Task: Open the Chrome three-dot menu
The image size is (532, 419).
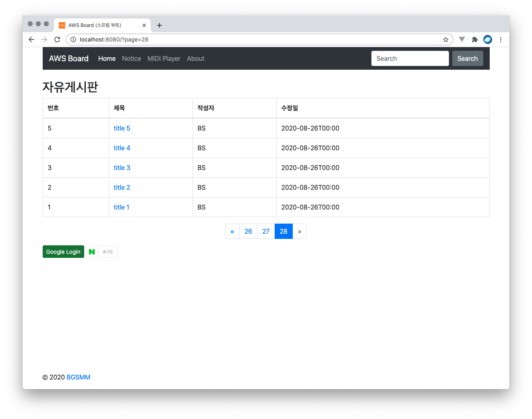Action: pyautogui.click(x=501, y=39)
